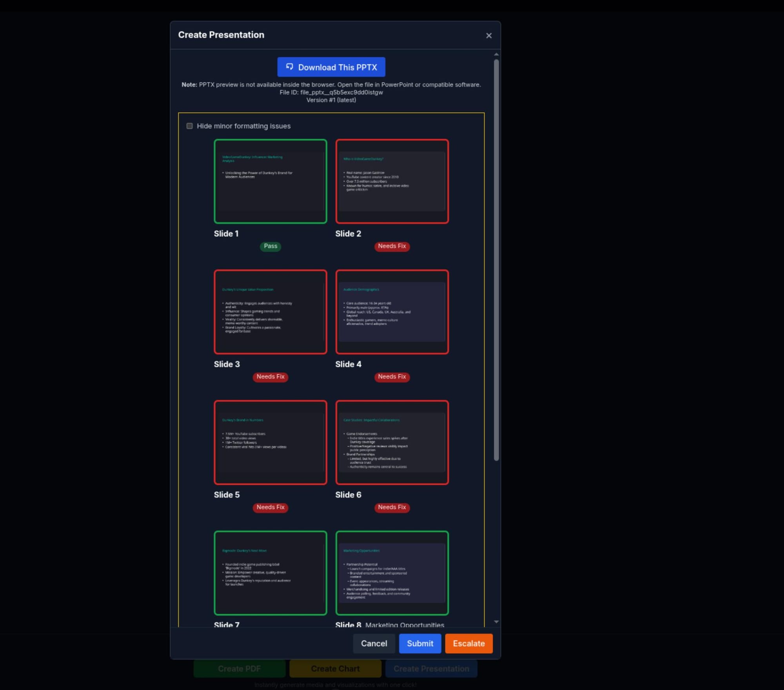Click the download icon in Download button
Screen dimensions: 784x690
(289, 67)
